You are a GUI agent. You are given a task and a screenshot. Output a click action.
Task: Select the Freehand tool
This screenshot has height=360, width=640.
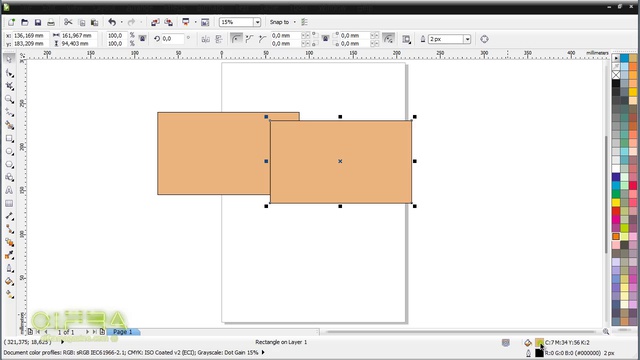tap(9, 112)
